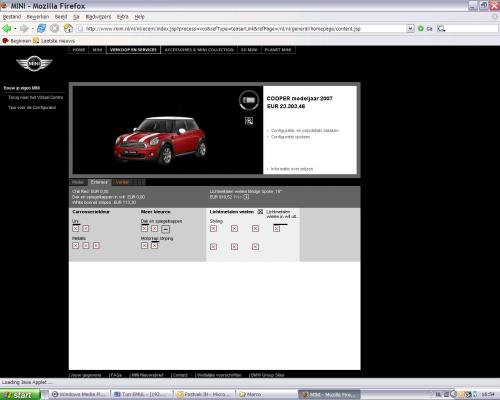
Task: Select the first Motorkap striping swatch
Action: (144, 245)
